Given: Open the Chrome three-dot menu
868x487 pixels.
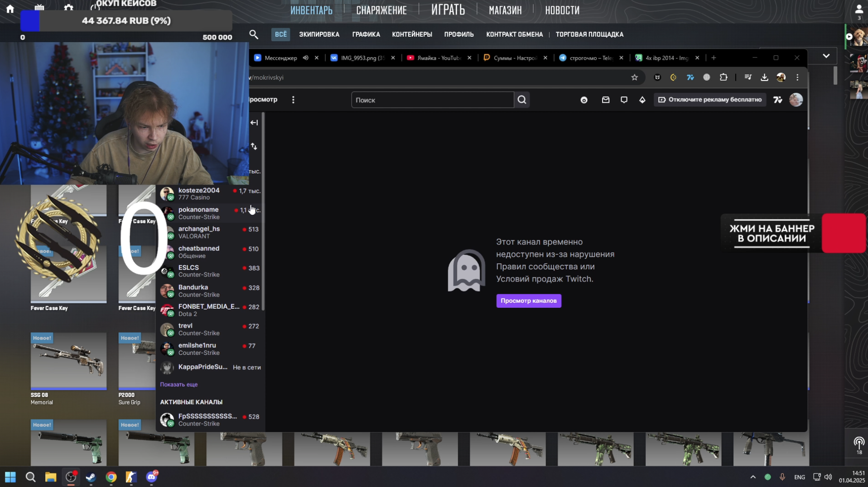Looking at the screenshot, I should [x=797, y=77].
